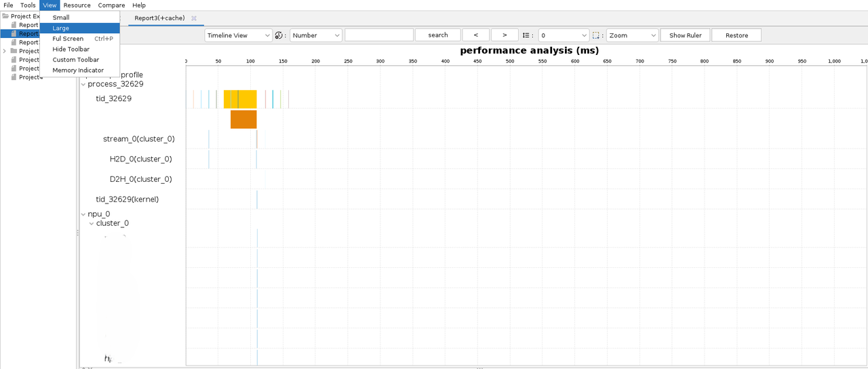Collapse the cluster_0 tree node
The height and width of the screenshot is (369, 868).
point(92,224)
